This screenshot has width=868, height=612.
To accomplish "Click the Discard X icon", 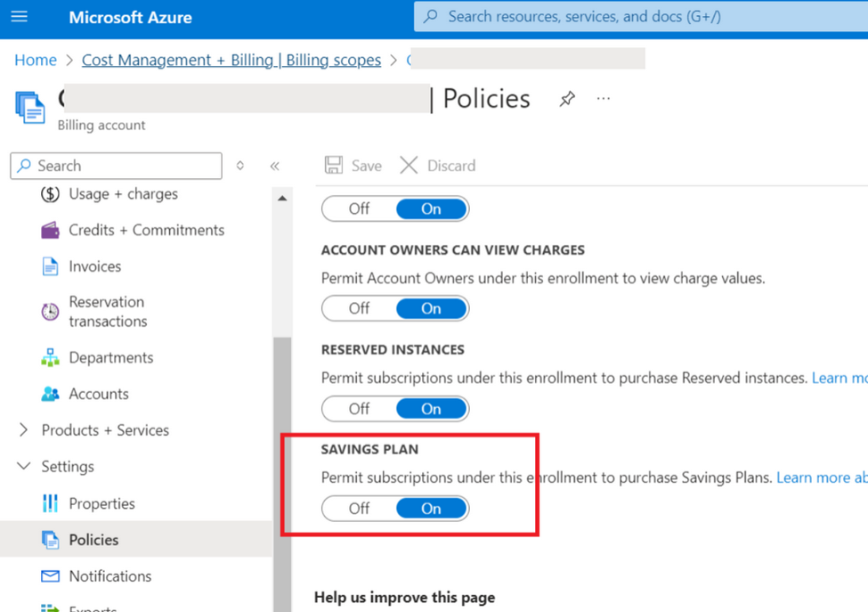I will pos(409,165).
